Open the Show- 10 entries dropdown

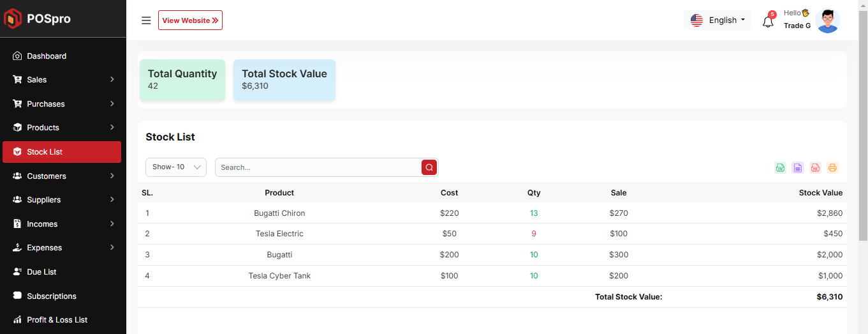[x=176, y=167]
